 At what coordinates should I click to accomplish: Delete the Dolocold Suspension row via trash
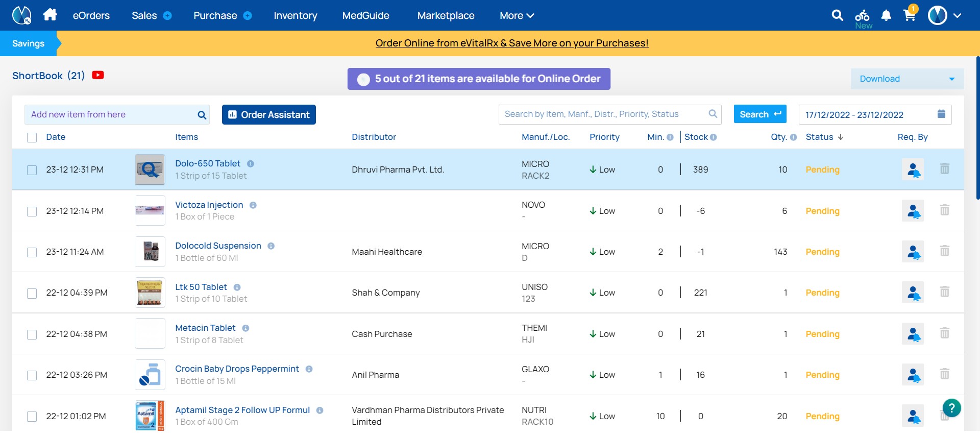(x=945, y=251)
